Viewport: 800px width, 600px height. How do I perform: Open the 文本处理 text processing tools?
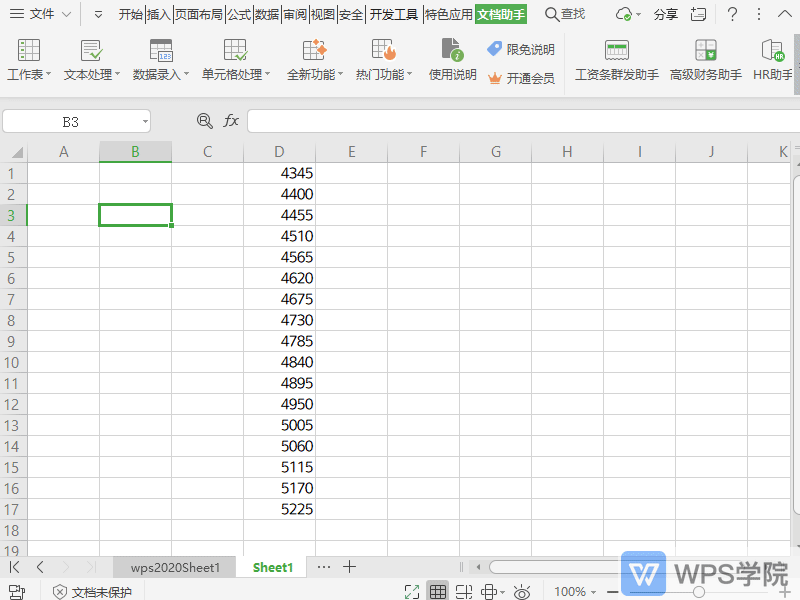coord(92,60)
